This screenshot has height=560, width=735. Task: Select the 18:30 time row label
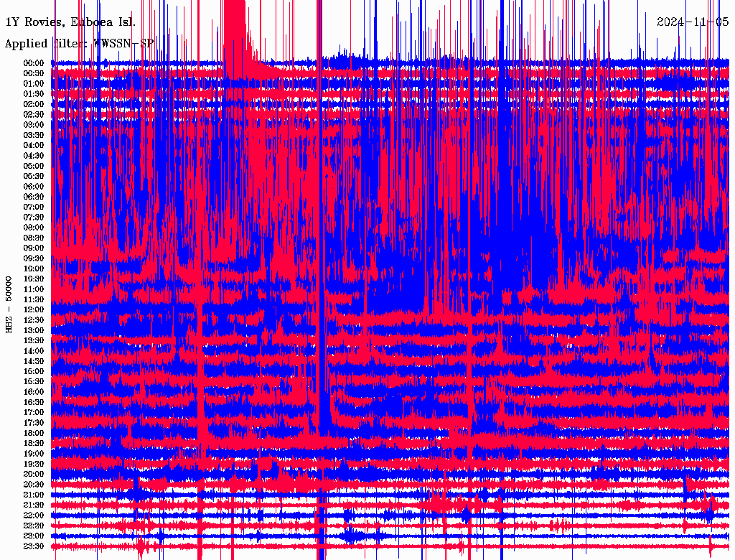[x=34, y=444]
